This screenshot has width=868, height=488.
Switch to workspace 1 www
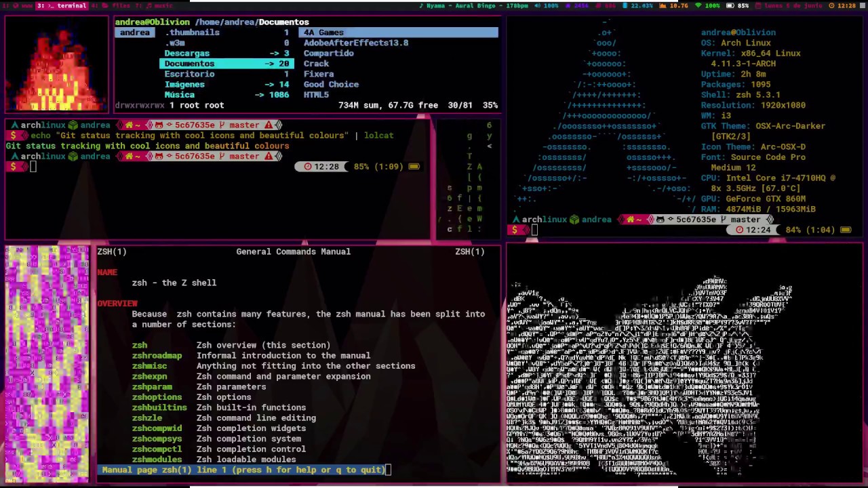click(17, 5)
